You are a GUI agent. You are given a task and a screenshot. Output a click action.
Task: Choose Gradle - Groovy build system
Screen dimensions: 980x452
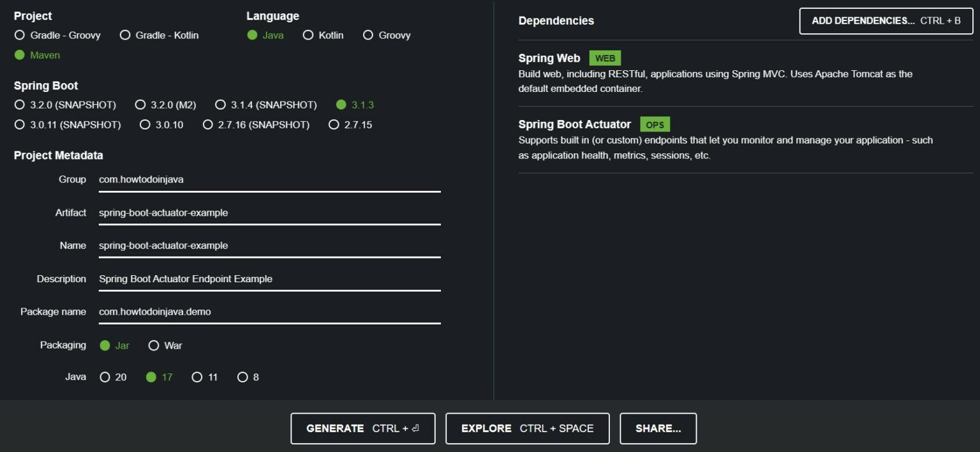pos(20,35)
